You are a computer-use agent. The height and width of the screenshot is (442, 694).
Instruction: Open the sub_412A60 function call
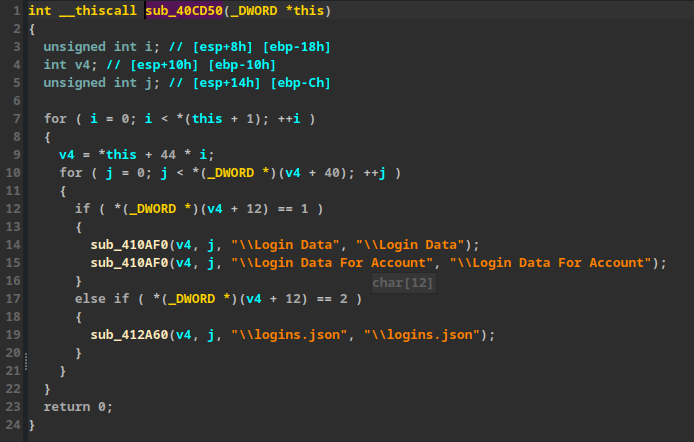129,334
